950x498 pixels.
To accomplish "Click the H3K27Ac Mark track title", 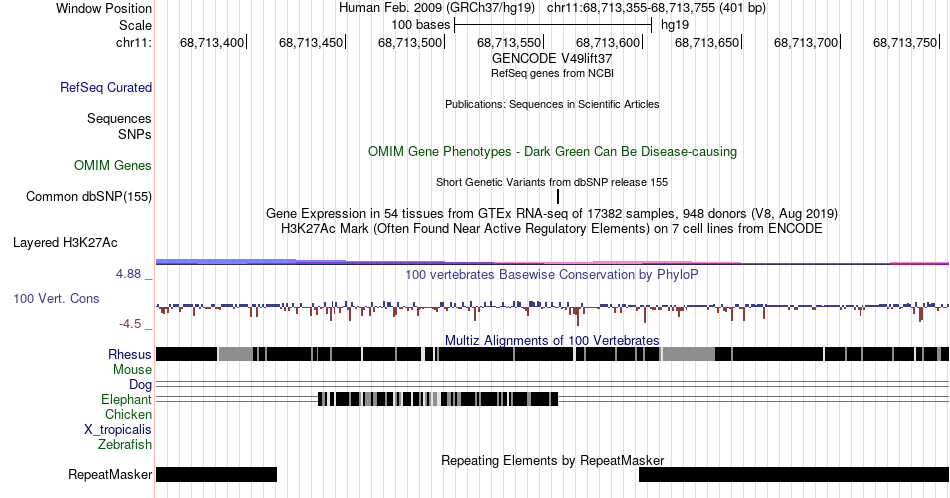I will 552,228.
